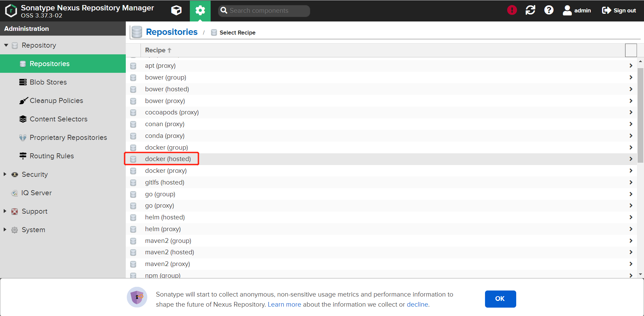Click the recipe list vertical scrollbar
644x316 pixels.
[x=640, y=116]
